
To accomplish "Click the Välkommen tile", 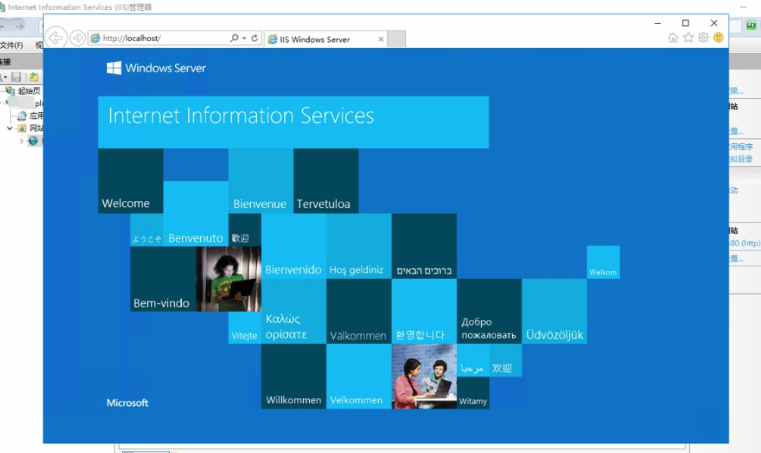I will click(359, 311).
